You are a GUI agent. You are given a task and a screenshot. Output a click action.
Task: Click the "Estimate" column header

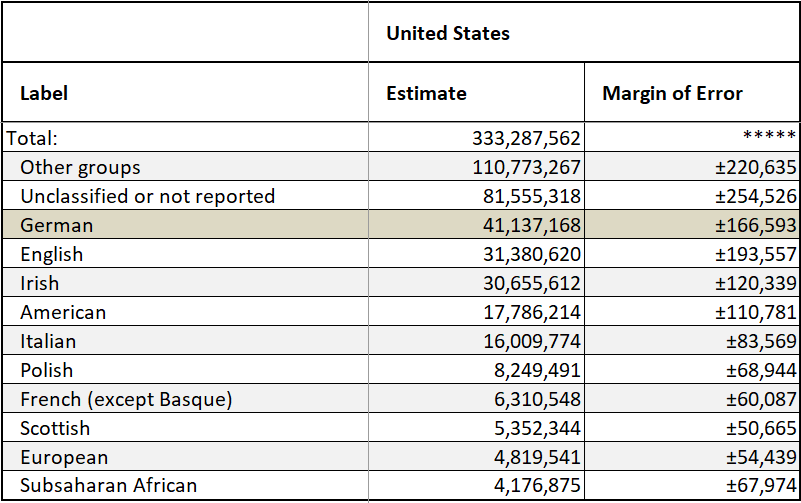click(x=426, y=93)
